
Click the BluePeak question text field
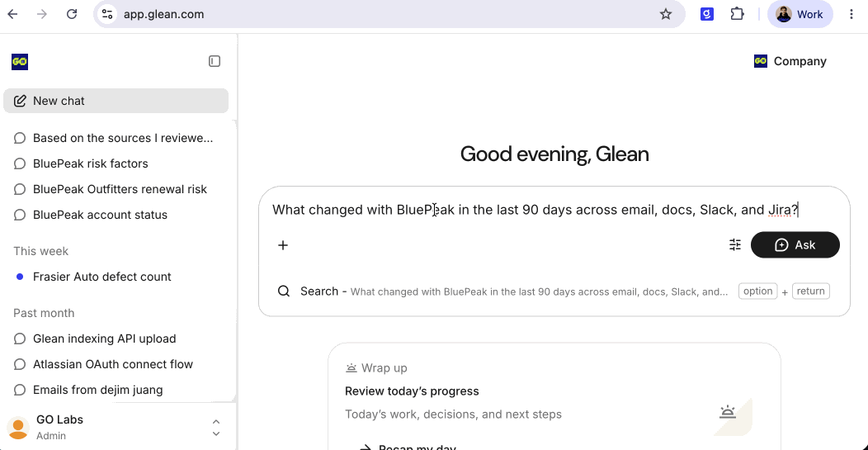click(x=554, y=210)
